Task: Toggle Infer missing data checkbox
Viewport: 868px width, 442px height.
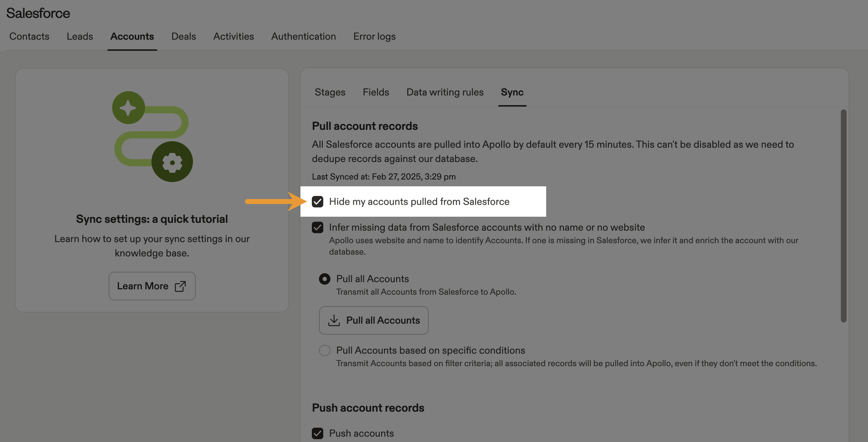Action: (318, 227)
